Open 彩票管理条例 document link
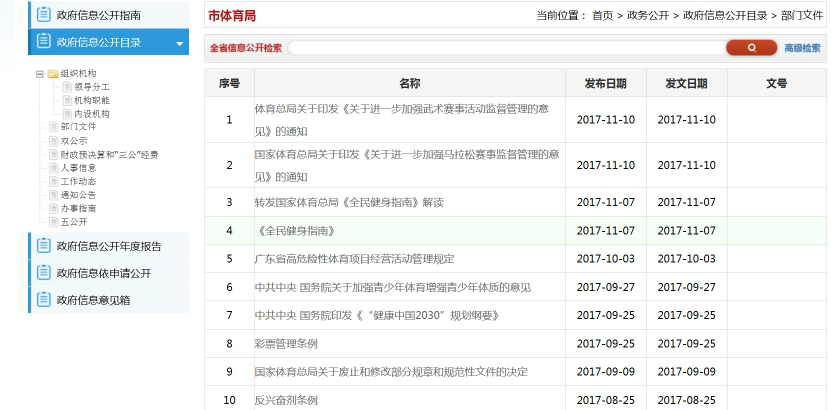Screen dimensions: 831x410 coord(286,343)
